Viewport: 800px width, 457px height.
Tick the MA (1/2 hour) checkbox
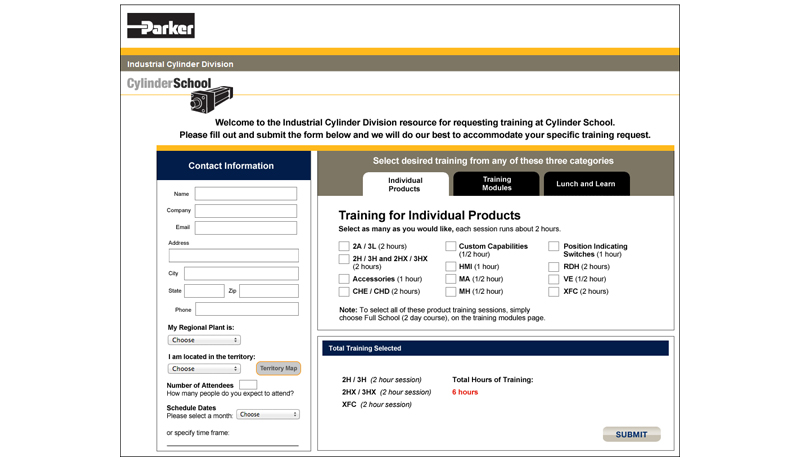(x=451, y=279)
